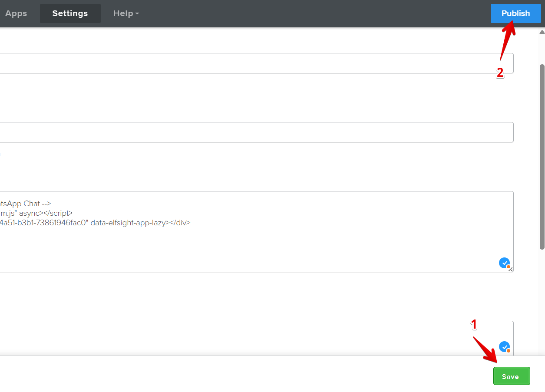Viewport: 545px width, 392px height.
Task: Click the vertical scrollbar thumb
Action: (x=542, y=157)
